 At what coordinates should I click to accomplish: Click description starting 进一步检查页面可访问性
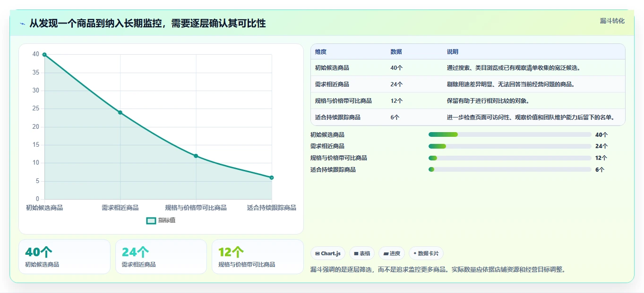pyautogui.click(x=532, y=117)
